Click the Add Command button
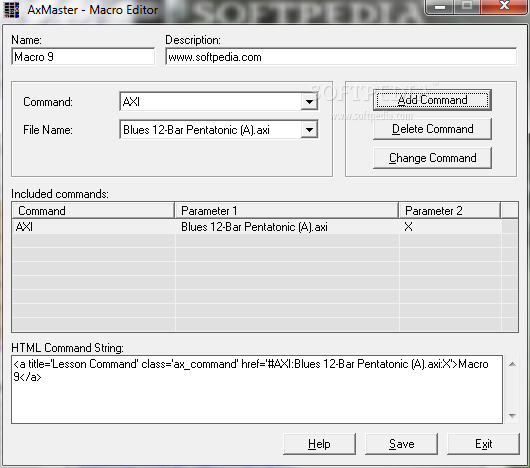Screen dimensions: 530x468 click(x=432, y=100)
